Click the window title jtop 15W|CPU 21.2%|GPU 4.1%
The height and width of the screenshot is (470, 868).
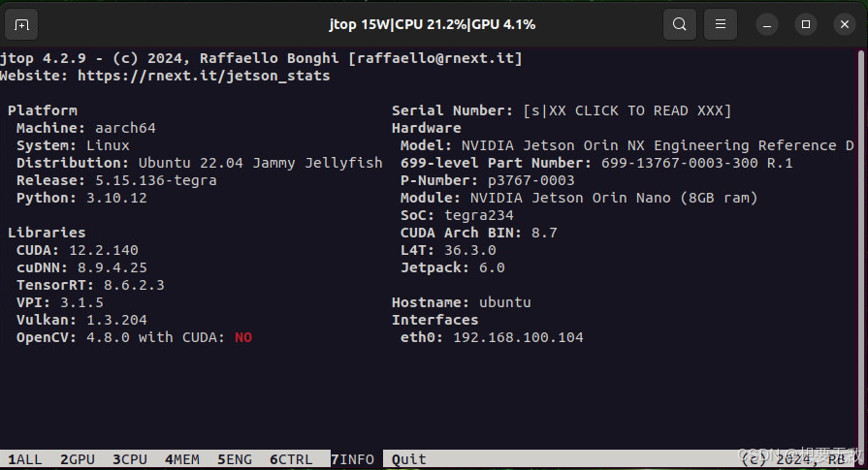click(x=433, y=24)
